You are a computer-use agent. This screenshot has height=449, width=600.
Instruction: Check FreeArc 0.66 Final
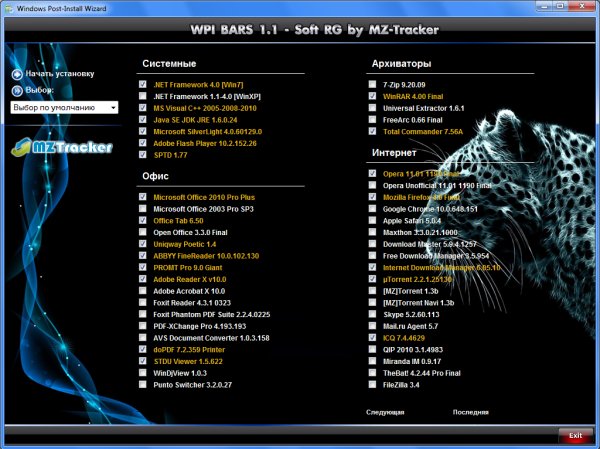coord(372,119)
